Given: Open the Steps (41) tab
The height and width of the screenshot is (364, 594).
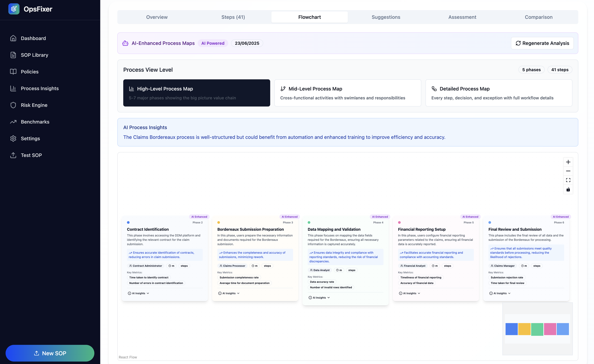Looking at the screenshot, I should pos(233,17).
